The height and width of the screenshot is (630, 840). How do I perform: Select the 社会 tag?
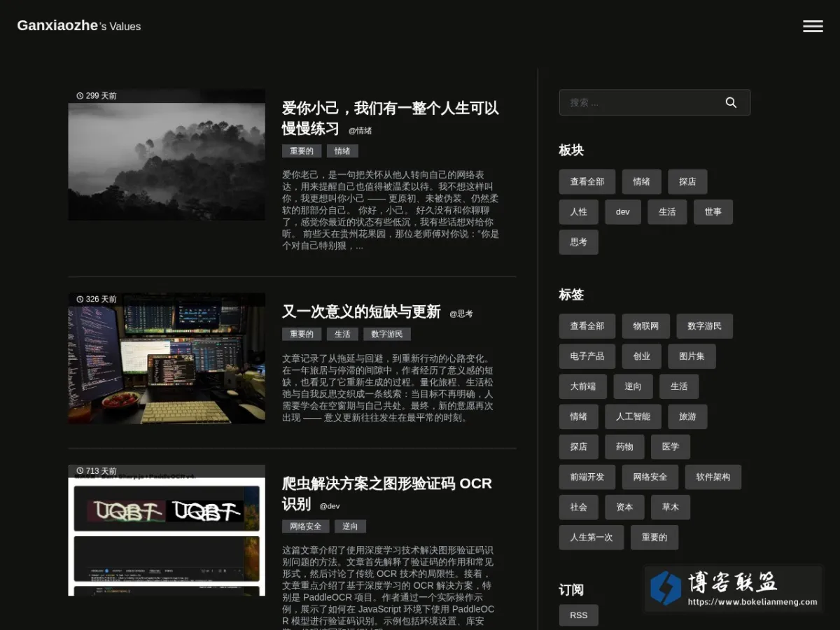tap(579, 507)
